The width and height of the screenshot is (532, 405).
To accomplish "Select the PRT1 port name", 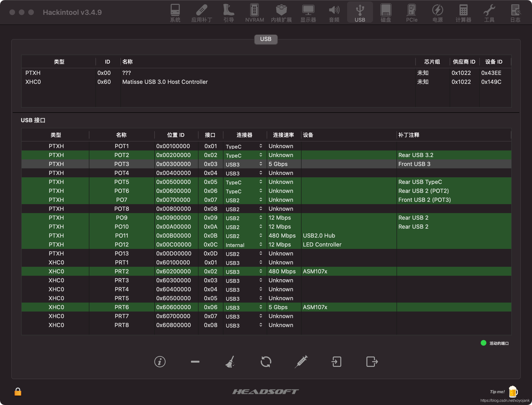I will (122, 262).
